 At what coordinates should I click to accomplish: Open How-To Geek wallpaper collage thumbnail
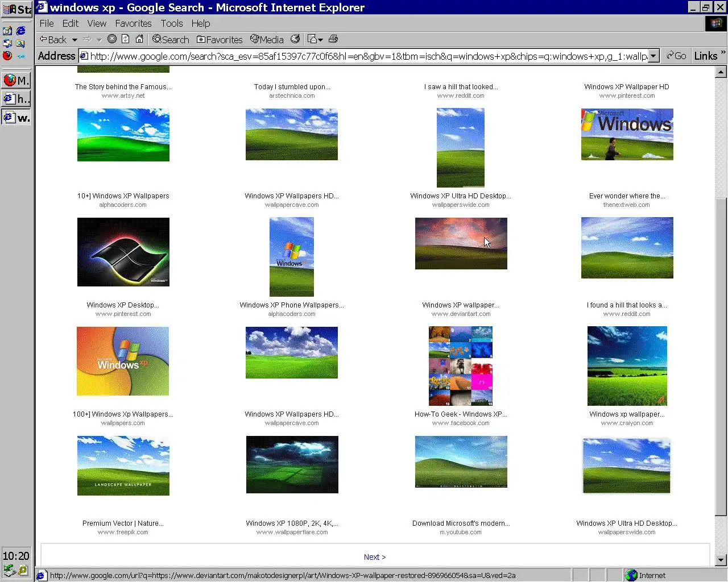[x=461, y=366]
